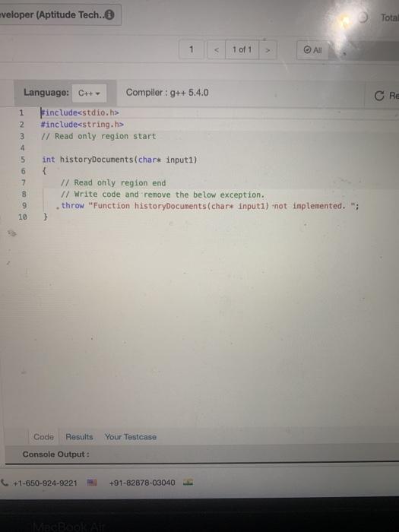
Task: Click the opening brace on line 6
Action: pos(44,171)
